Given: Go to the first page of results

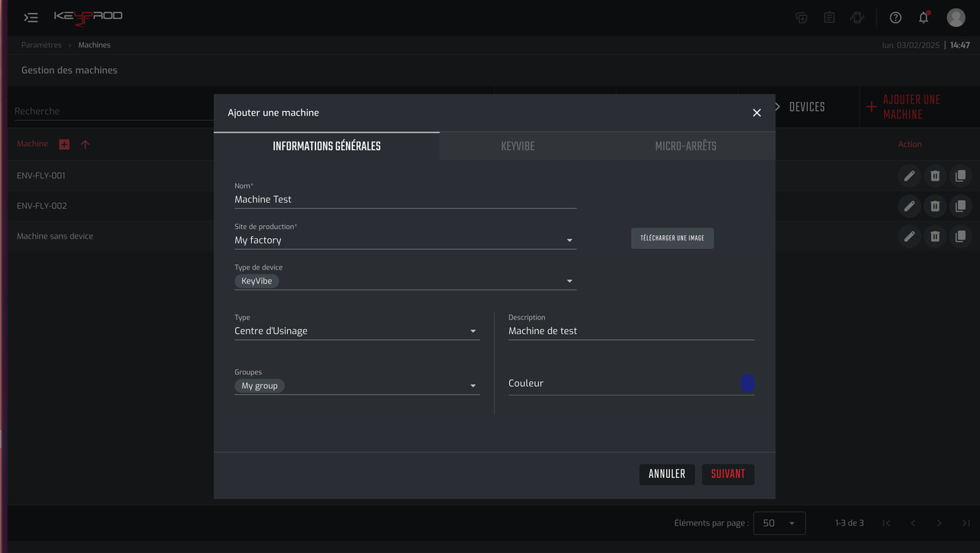Looking at the screenshot, I should click(887, 523).
